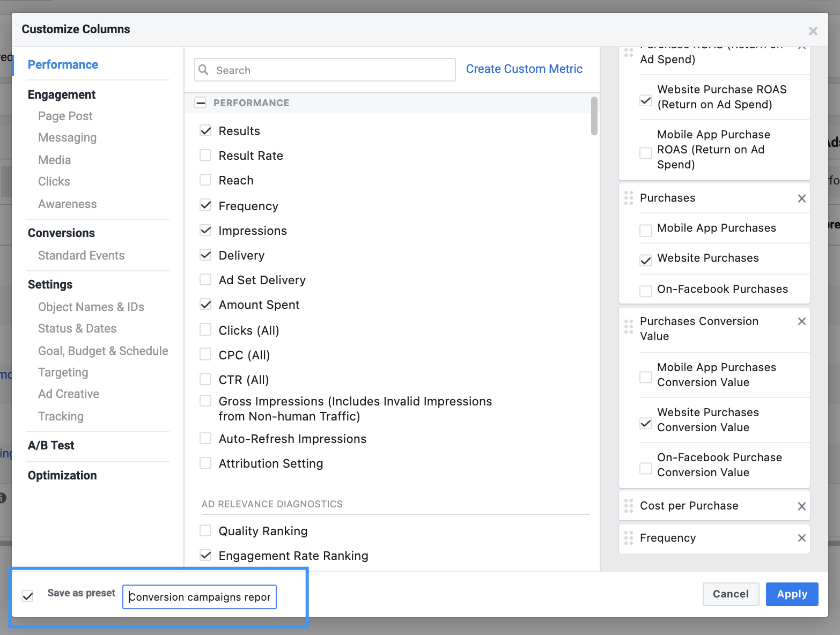Click the metrics list scrollbar
This screenshot has width=840, height=635.
click(594, 116)
